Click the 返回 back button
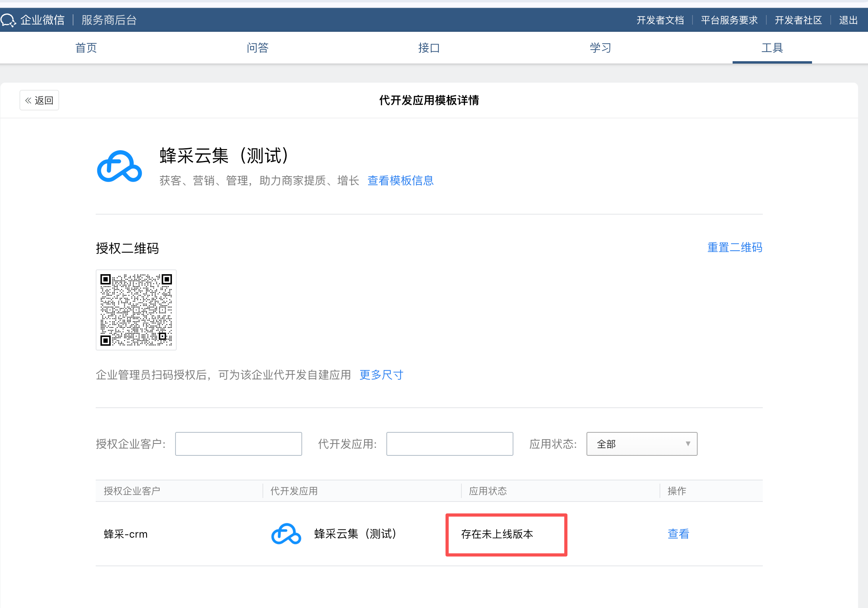The height and width of the screenshot is (608, 868). tap(39, 100)
